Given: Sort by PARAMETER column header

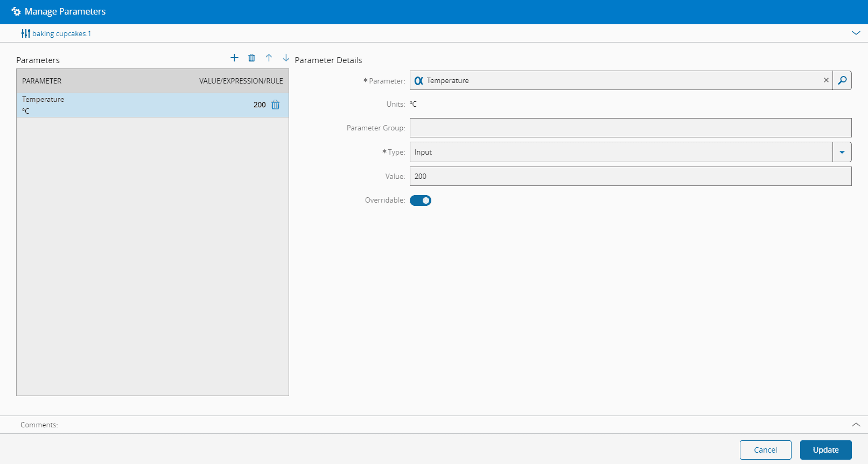Looking at the screenshot, I should point(42,81).
